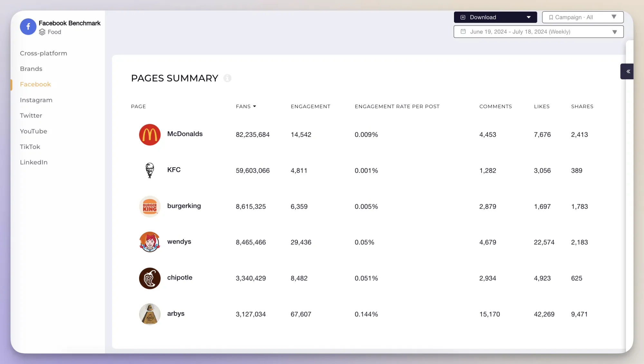Click the COMMENTS column header

(496, 107)
